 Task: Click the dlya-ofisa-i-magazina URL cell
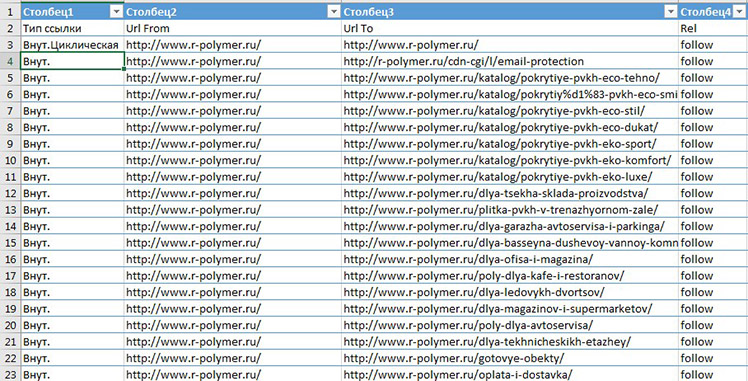(510, 259)
